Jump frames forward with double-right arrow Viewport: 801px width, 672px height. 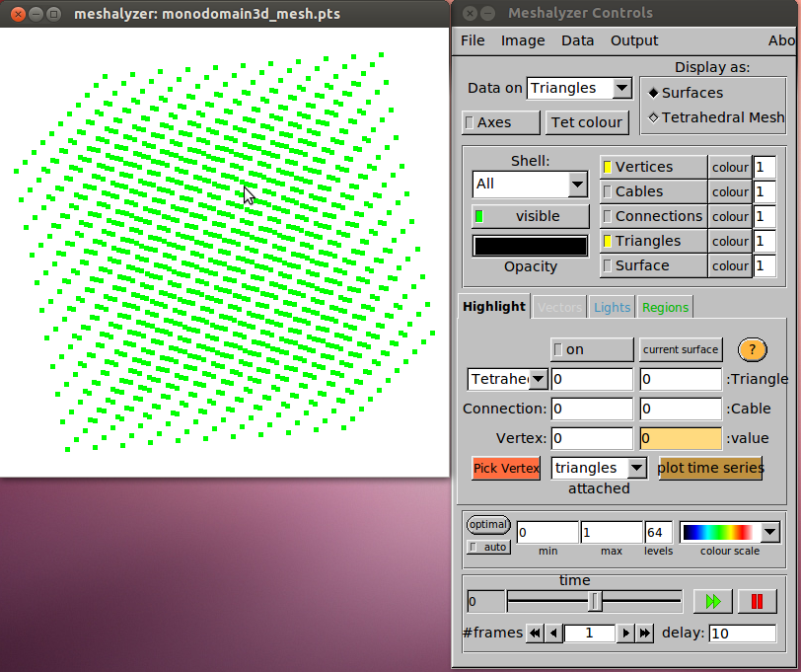pyautogui.click(x=644, y=634)
